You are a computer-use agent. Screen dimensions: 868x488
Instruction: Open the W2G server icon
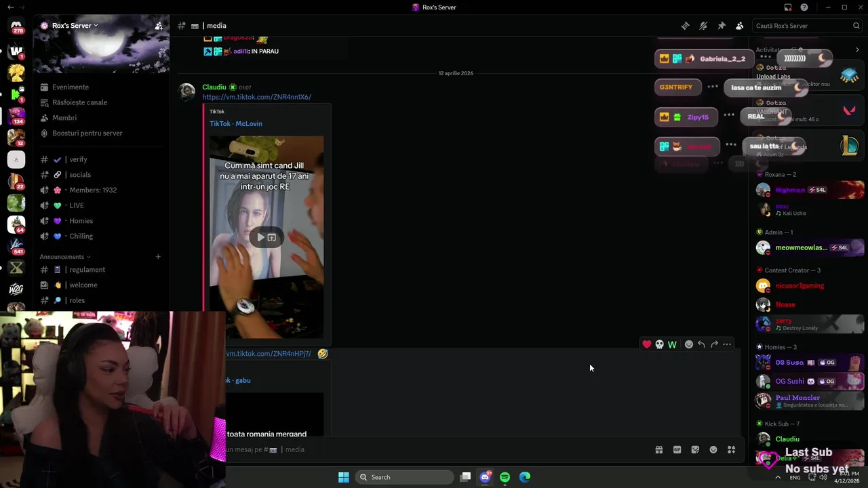16,289
